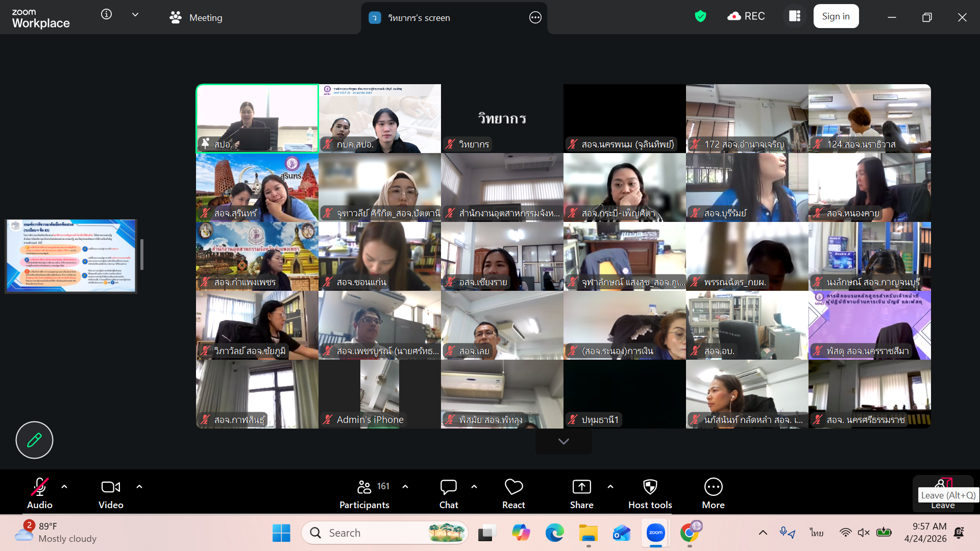The height and width of the screenshot is (551, 980).
Task: Toggle the Video camera on
Action: (x=110, y=487)
